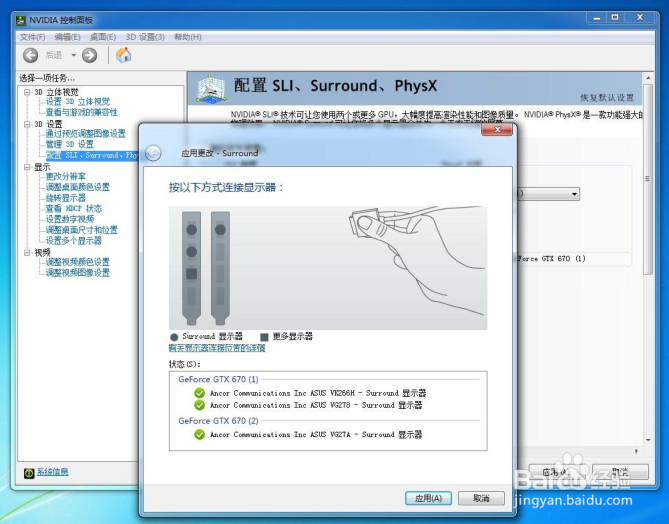
Task: Click the 应用(A) button in dialog
Action: pos(428,498)
